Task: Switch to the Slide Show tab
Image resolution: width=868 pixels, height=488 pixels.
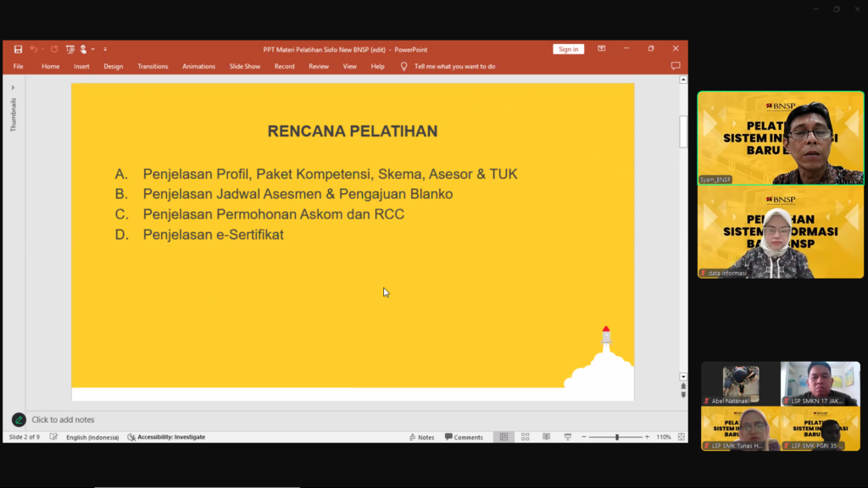Action: pyautogui.click(x=244, y=66)
